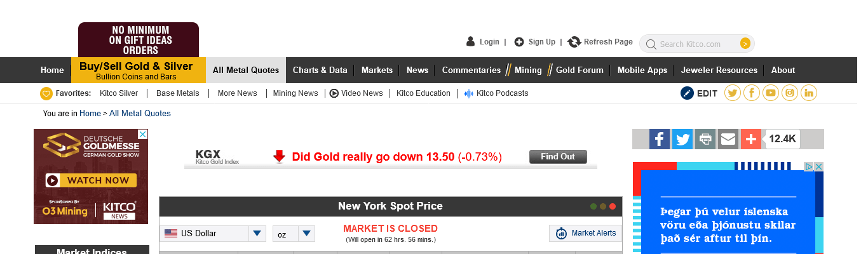The height and width of the screenshot is (254, 868).
Task: Click the Find Out button
Action: click(x=558, y=157)
